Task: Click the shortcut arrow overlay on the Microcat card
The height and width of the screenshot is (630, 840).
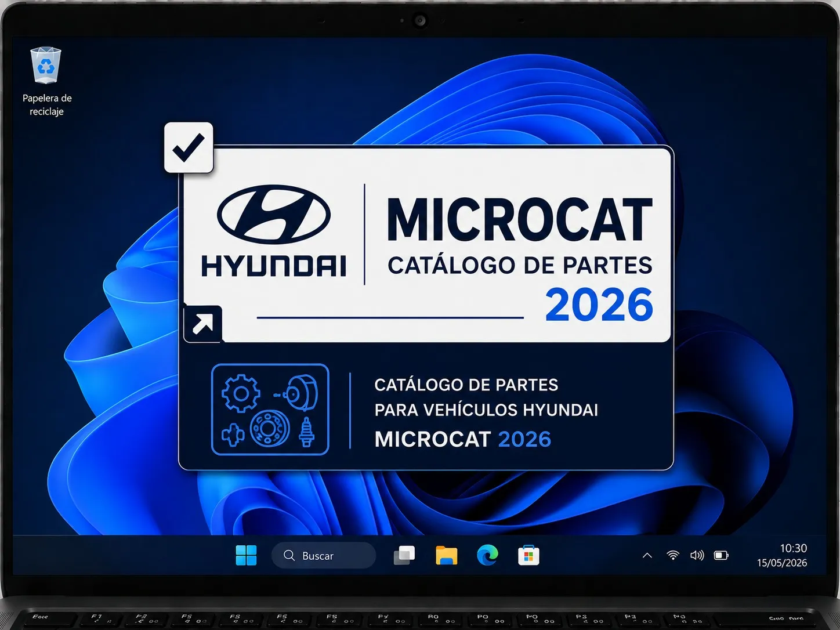Action: point(202,324)
